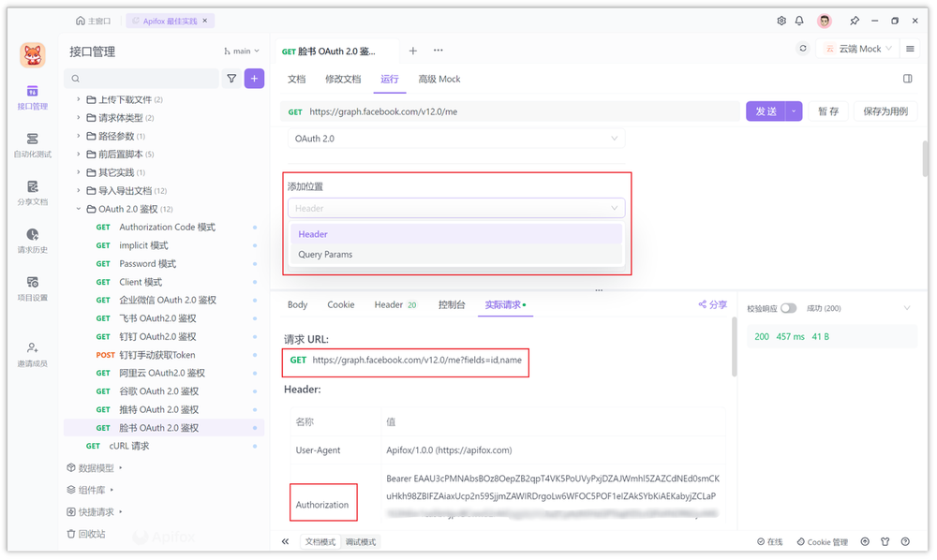Switch to 调试模式 at the bottom
The width and height of the screenshot is (937, 560).
point(361,541)
